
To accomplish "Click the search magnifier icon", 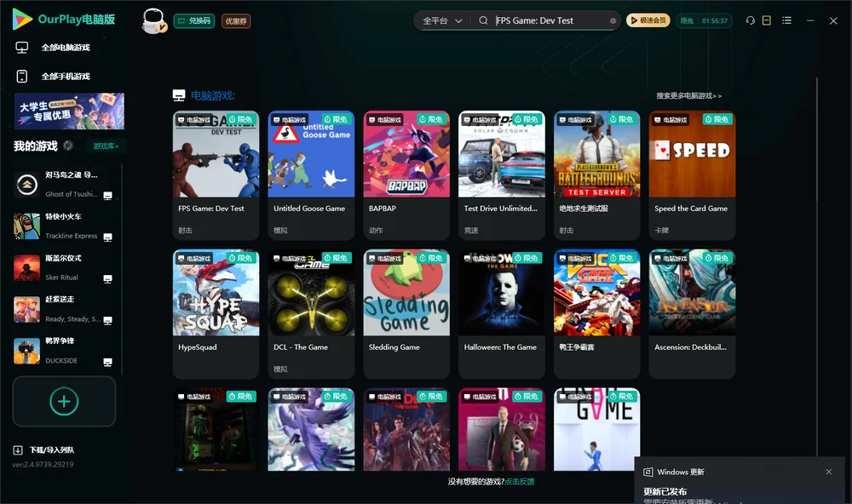I will 483,20.
